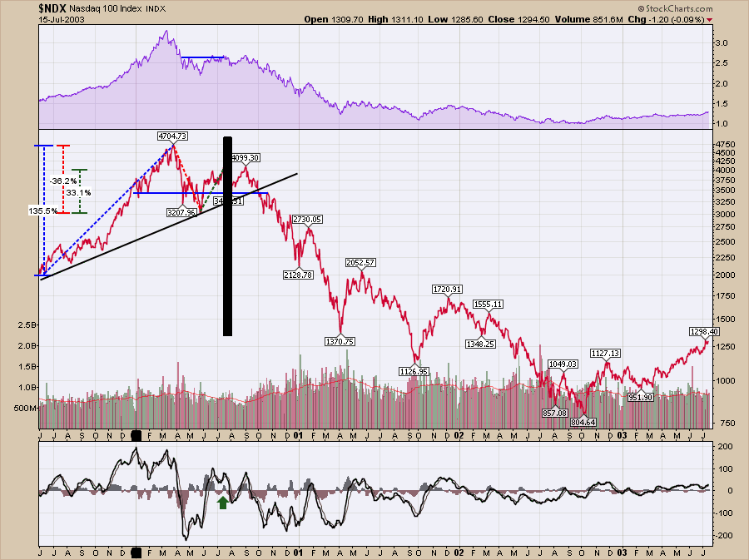The height and width of the screenshot is (560, 749).
Task: Click the 804.64 bottom price label
Action: coord(583,422)
